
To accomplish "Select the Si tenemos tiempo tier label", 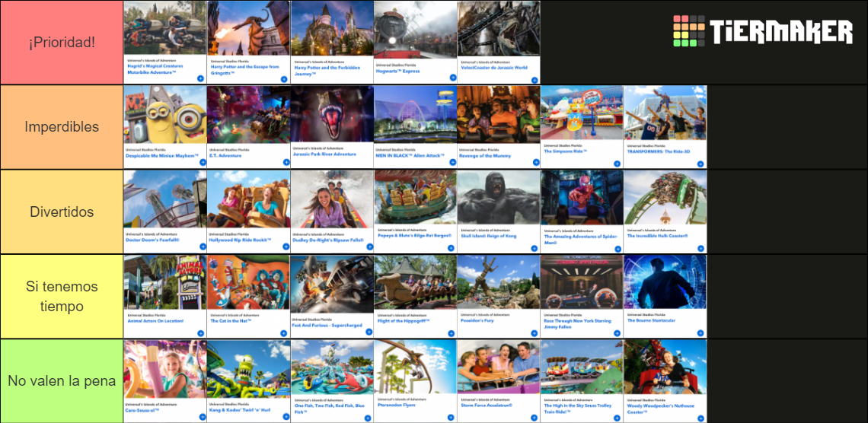I will [x=62, y=297].
